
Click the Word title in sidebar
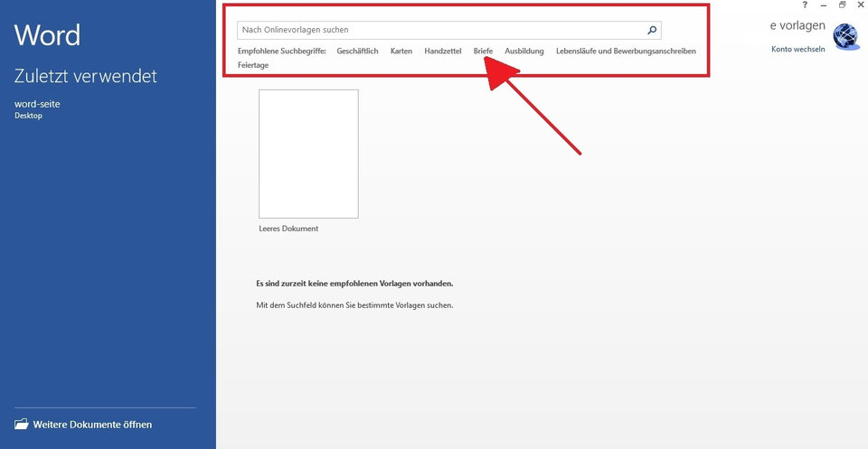click(x=47, y=35)
